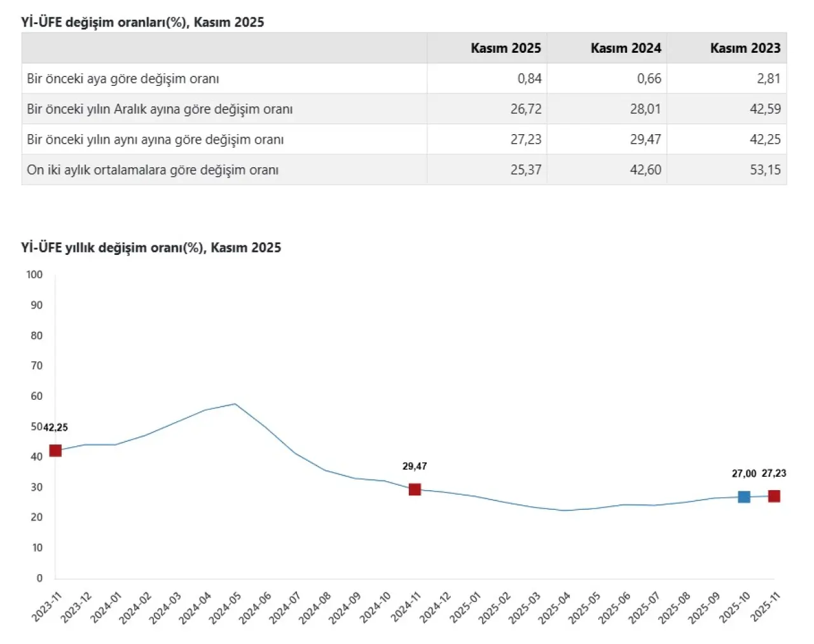This screenshot has height=644, width=814.
Task: Select row 'On iki aylık ortalamalara göre'
Action: (153, 170)
